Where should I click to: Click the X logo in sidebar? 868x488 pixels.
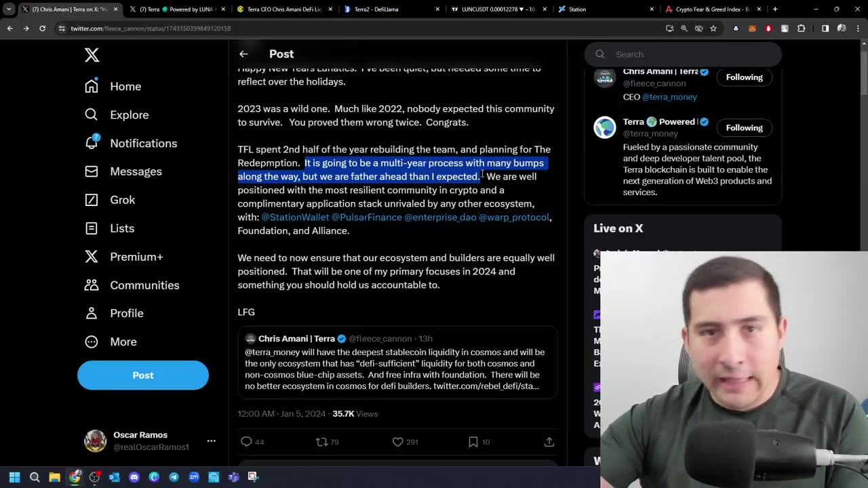tap(92, 55)
